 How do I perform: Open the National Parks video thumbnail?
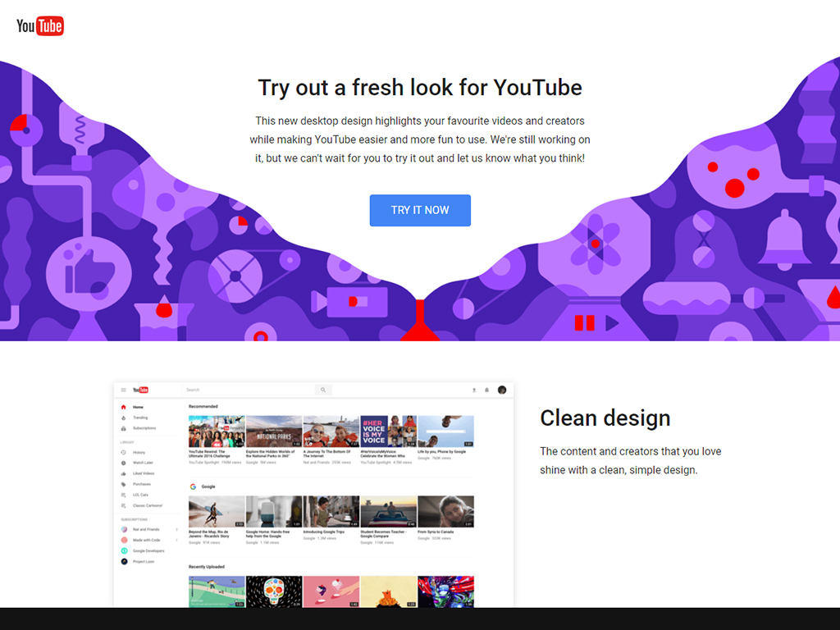coord(274,431)
